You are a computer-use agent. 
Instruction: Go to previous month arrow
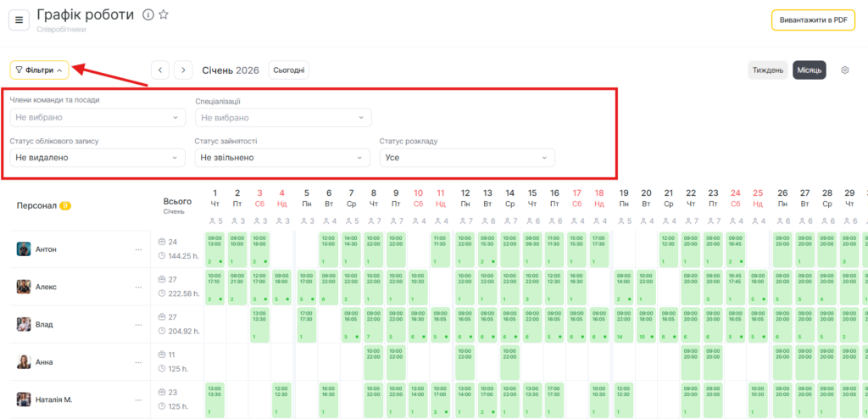pyautogui.click(x=160, y=70)
